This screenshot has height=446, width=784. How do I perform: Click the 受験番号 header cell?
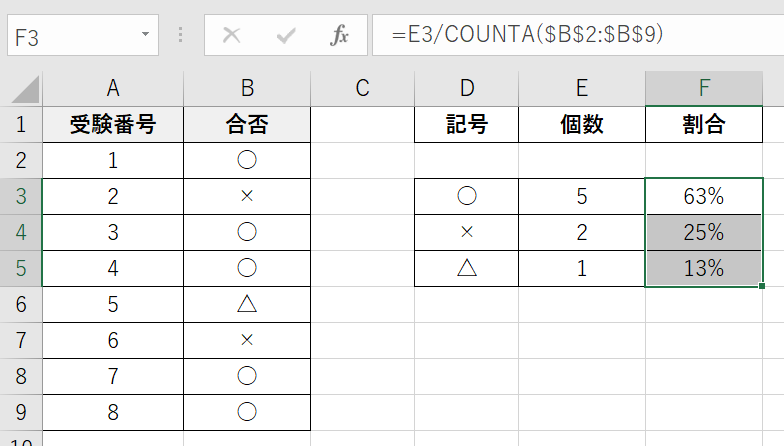point(113,125)
